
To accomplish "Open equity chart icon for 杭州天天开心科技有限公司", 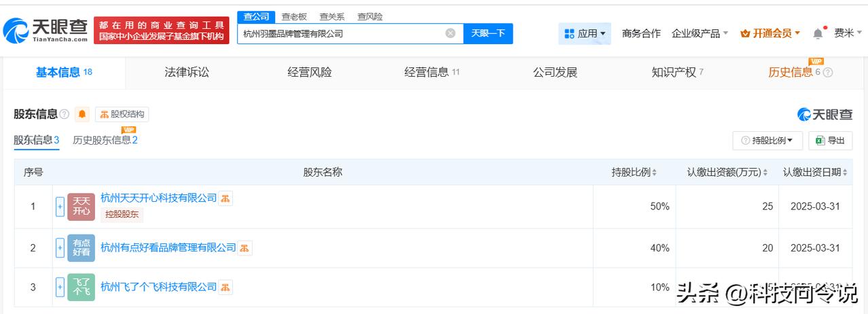I will pyautogui.click(x=225, y=198).
